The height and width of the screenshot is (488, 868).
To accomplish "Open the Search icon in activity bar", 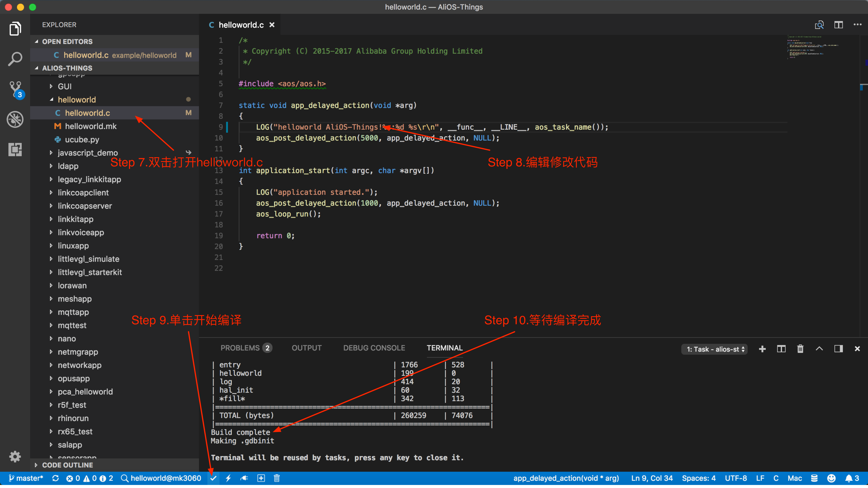I will click(15, 59).
